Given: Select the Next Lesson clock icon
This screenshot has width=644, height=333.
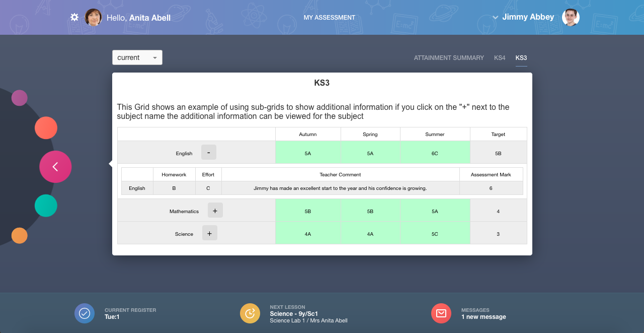Looking at the screenshot, I should 250,313.
